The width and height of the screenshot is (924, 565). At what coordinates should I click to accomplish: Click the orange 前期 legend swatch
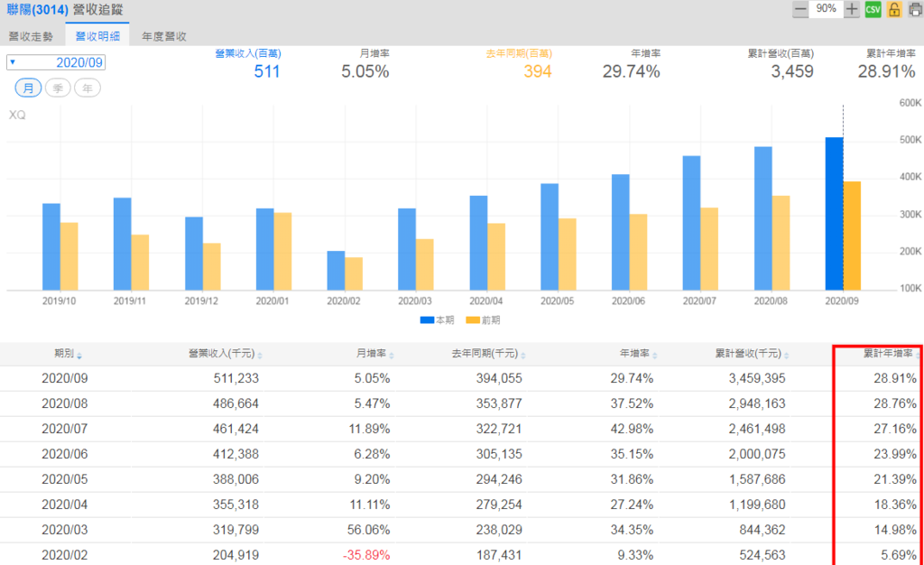tap(473, 320)
